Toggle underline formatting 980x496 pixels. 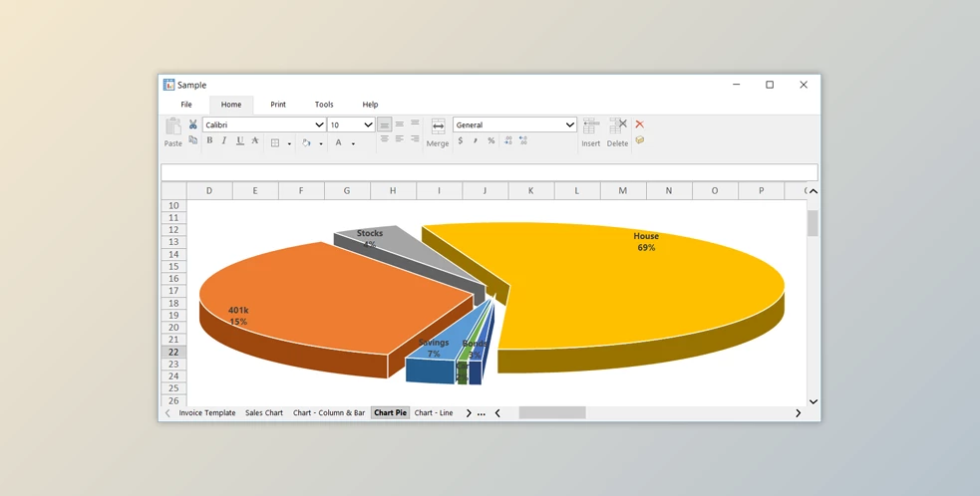point(240,141)
